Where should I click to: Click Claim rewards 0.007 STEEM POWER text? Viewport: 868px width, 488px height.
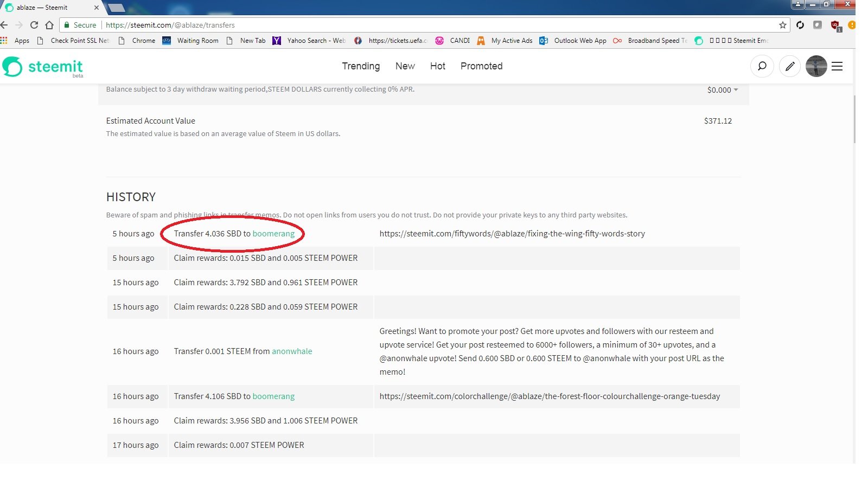pyautogui.click(x=239, y=445)
